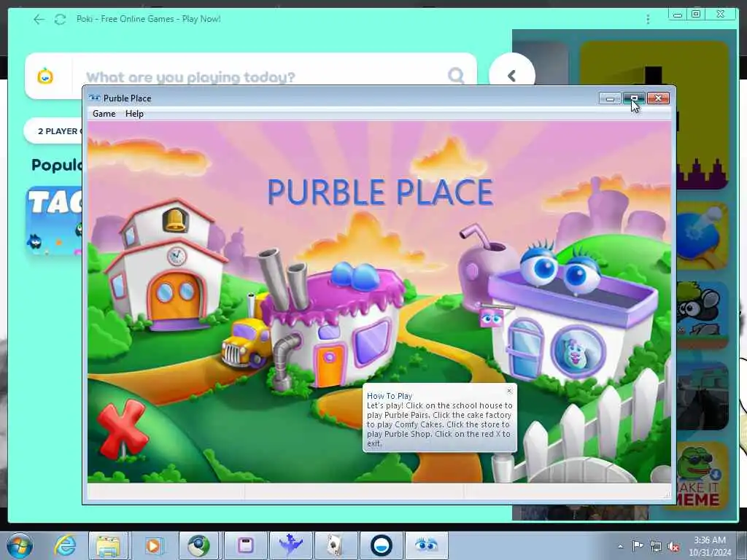Open the TAG game thumbnail on Poki
Viewport: 747px width, 560px height.
(54, 220)
